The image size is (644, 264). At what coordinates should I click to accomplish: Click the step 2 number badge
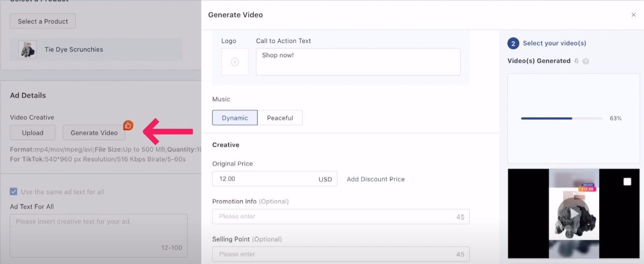[x=513, y=43]
